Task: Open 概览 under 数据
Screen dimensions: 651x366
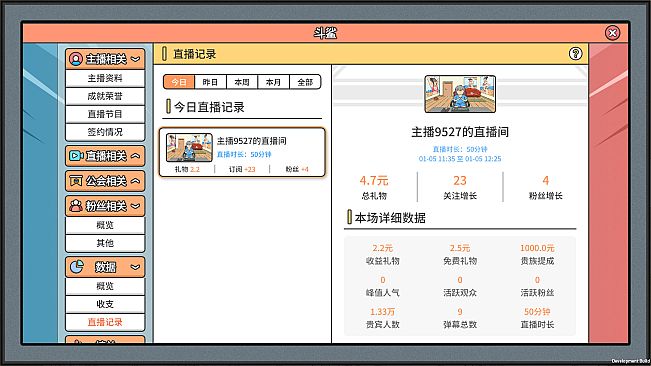Action: pyautogui.click(x=105, y=286)
